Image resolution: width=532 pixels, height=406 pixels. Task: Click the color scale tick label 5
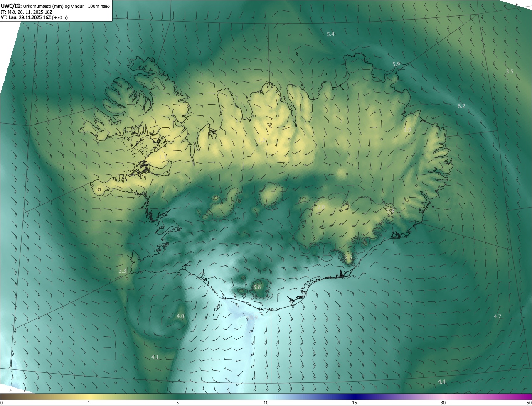tap(177, 403)
